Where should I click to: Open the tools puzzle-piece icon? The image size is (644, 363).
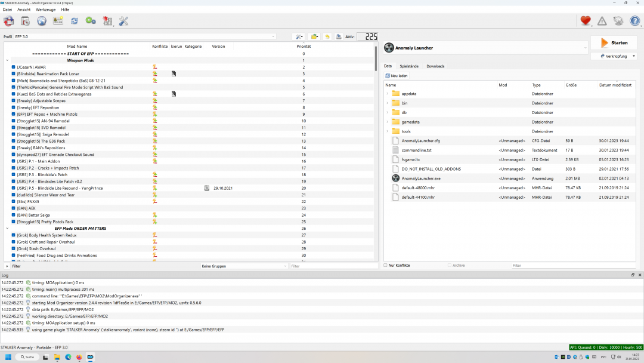(x=107, y=20)
